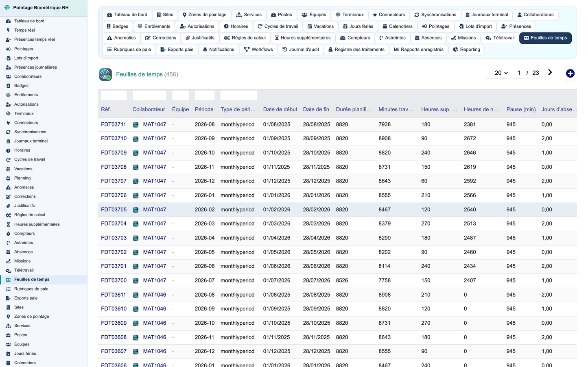The image size is (588, 367).
Task: Click the Collaborateur filter input field
Action: pos(149,96)
